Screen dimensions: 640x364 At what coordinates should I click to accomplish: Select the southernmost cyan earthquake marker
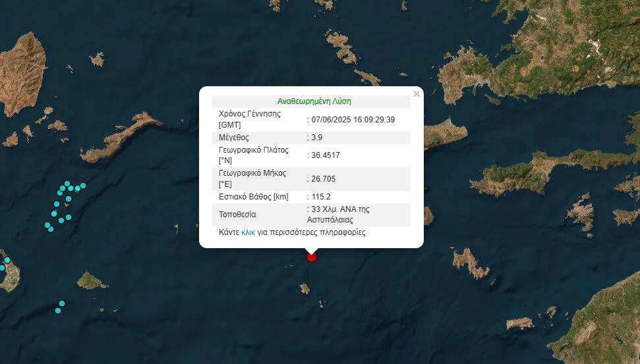coord(58,311)
